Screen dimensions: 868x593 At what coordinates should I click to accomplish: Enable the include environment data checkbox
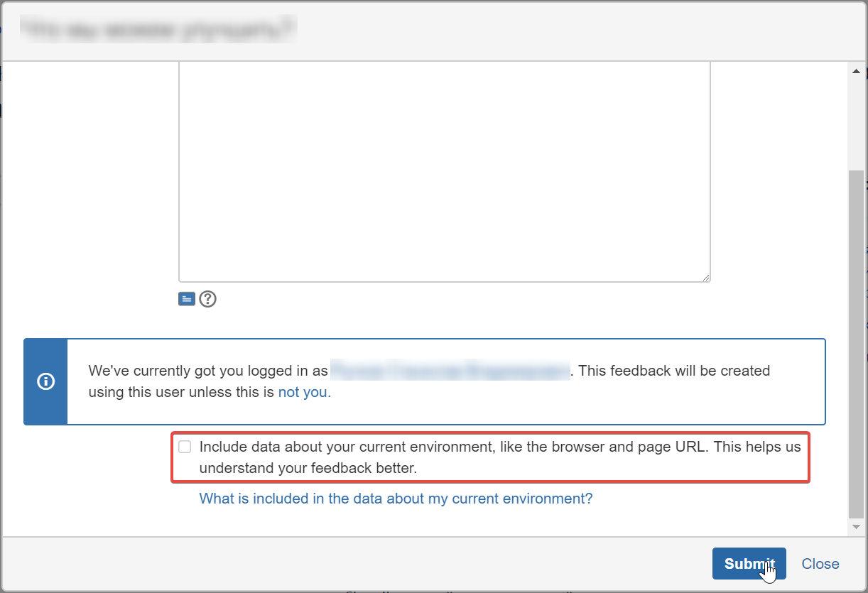[185, 447]
